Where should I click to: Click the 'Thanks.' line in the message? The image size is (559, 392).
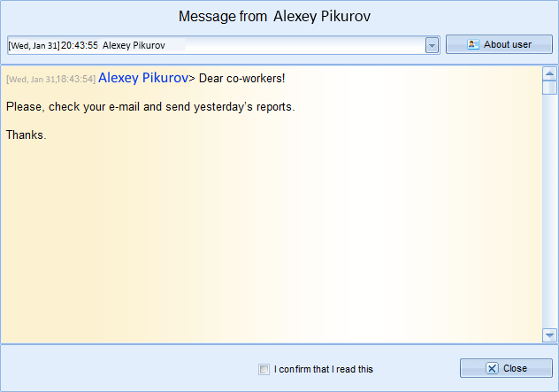tap(26, 135)
